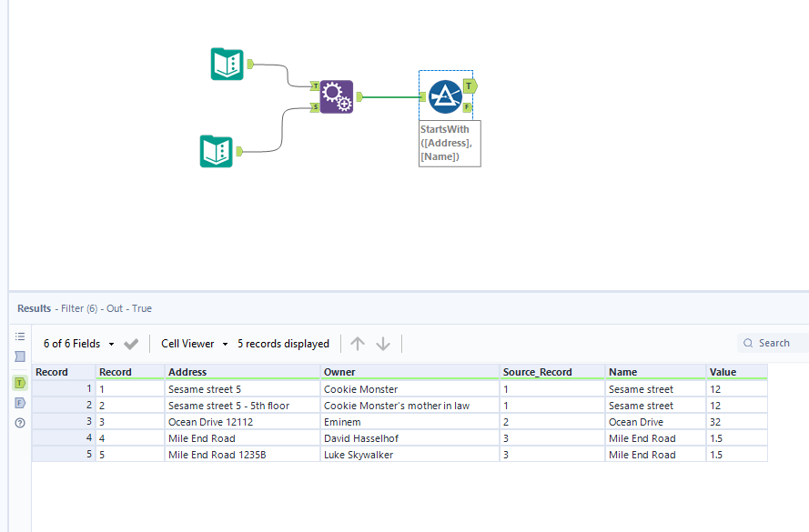Select the top Input Data tool on canvas
The height and width of the screenshot is (532, 809).
point(226,65)
